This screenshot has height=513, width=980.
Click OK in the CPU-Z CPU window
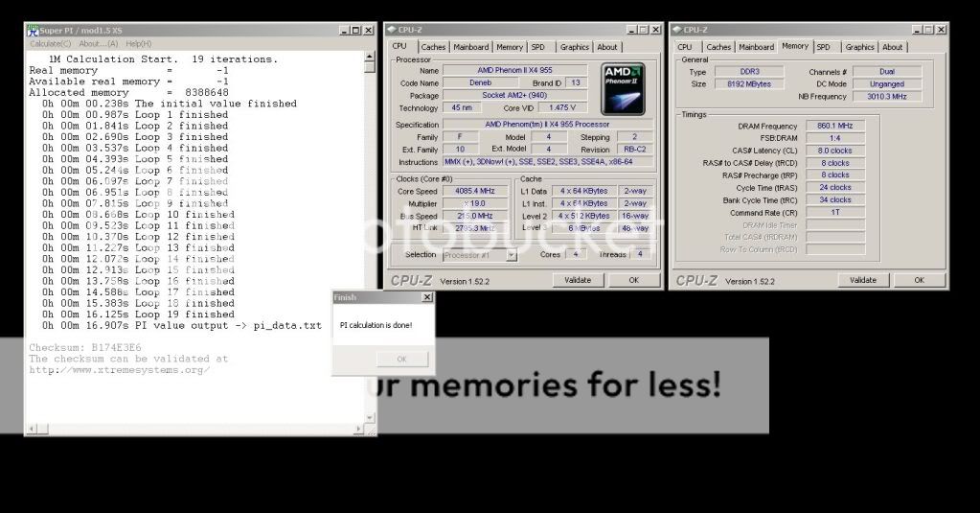(x=634, y=280)
